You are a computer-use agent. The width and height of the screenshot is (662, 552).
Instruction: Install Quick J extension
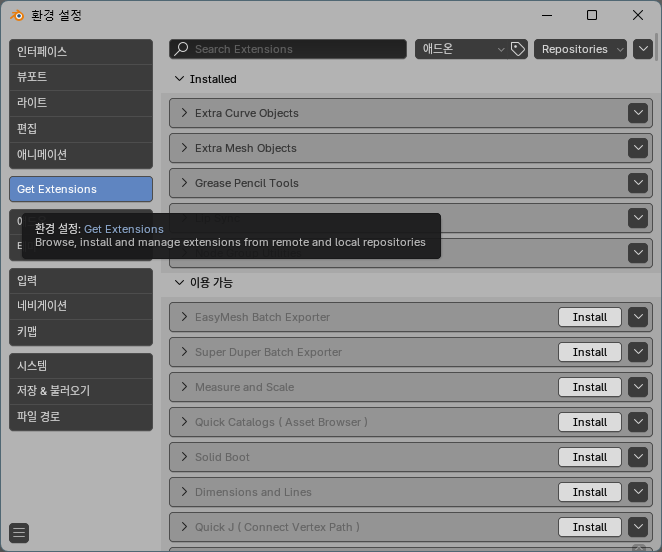click(x=590, y=527)
